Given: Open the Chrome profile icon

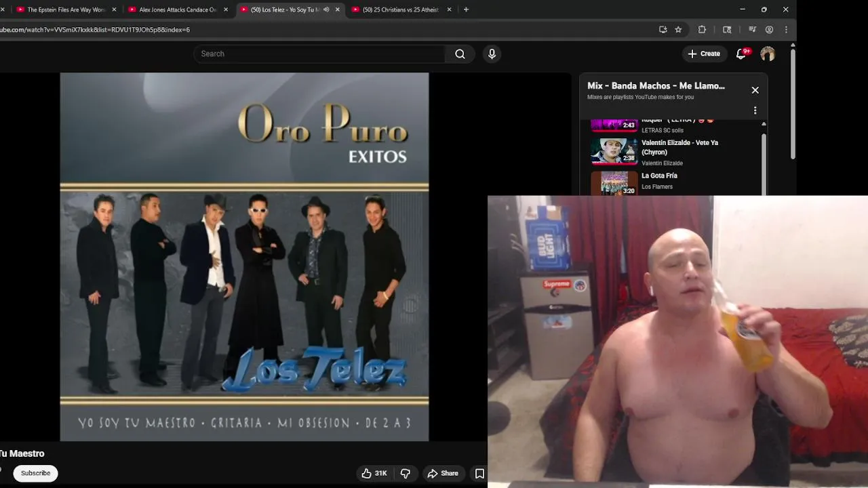Looking at the screenshot, I should pos(769,30).
